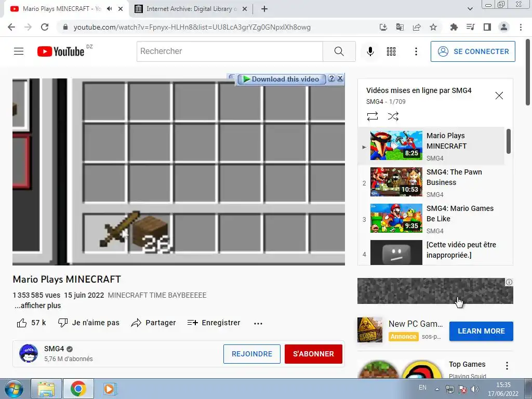Image resolution: width=532 pixels, height=399 pixels.
Task: Reload the page
Action: [45, 27]
